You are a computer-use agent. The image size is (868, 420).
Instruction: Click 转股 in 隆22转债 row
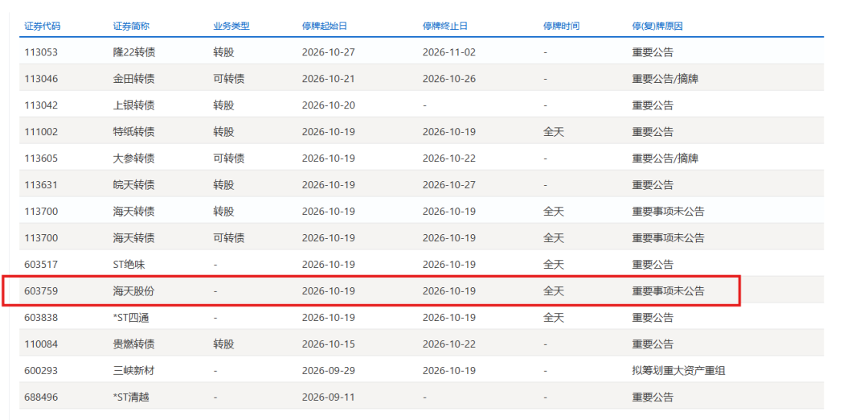pos(223,52)
